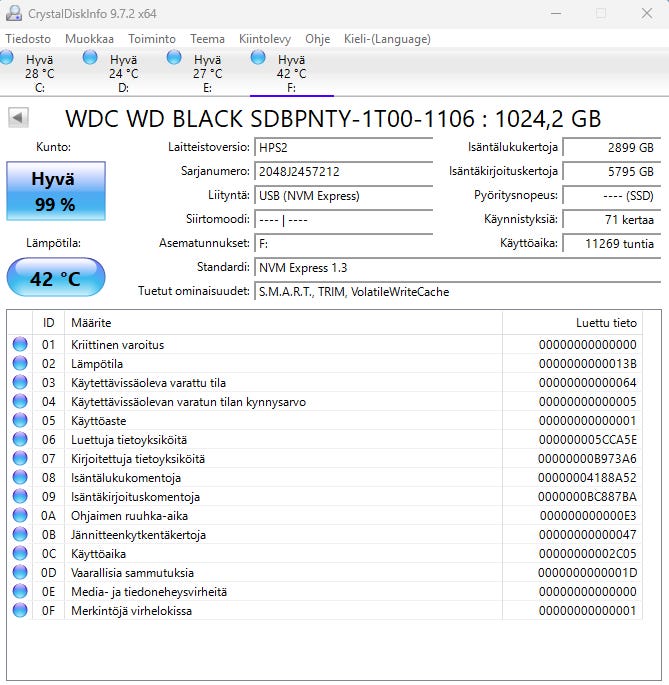Click the previous disk arrow button
This screenshot has height=685, width=669.
tap(18, 119)
